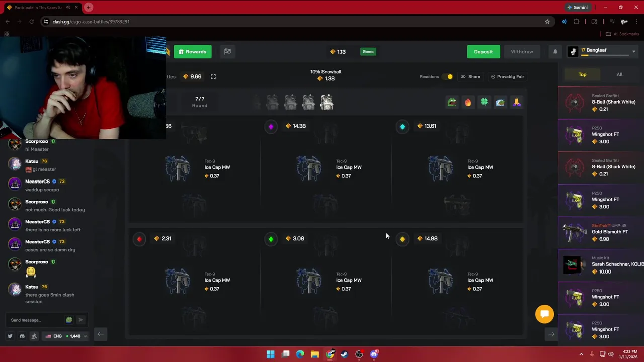Open the Rewards gift button
The image size is (644, 362).
click(193, 52)
